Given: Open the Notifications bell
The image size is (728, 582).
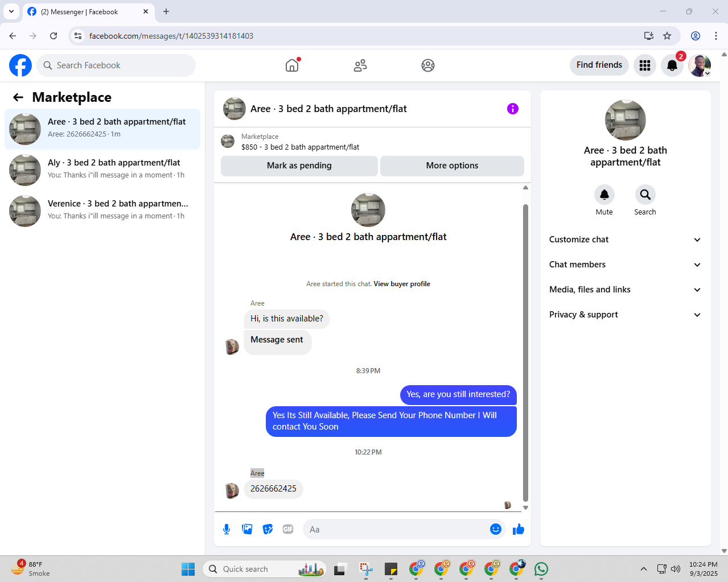Looking at the screenshot, I should pyautogui.click(x=672, y=65).
